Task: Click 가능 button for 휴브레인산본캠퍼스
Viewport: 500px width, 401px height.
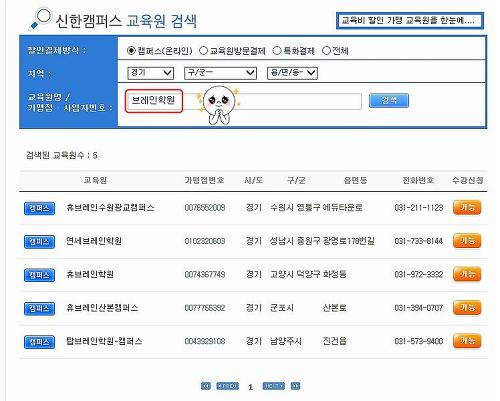Action: pyautogui.click(x=467, y=307)
